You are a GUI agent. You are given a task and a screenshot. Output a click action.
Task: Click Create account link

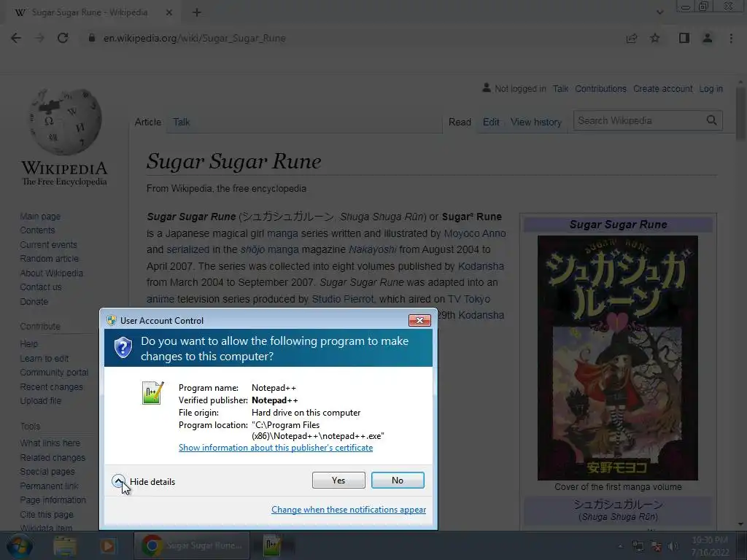coord(662,88)
